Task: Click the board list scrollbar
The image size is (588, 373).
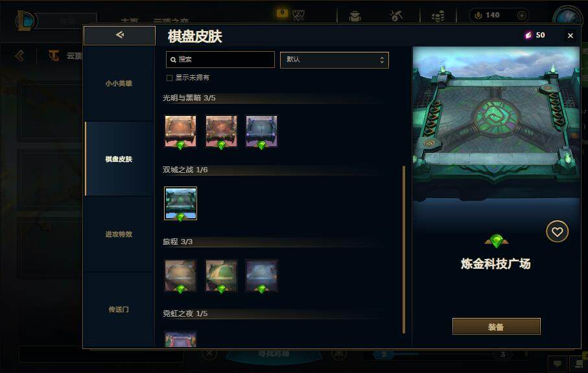Action: pyautogui.click(x=403, y=249)
